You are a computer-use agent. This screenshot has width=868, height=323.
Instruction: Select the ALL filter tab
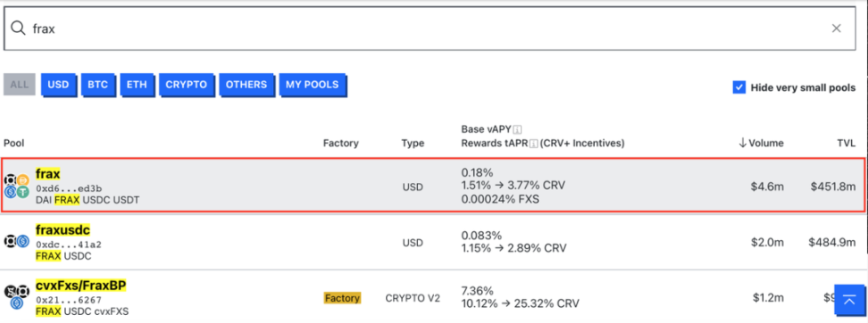click(20, 85)
